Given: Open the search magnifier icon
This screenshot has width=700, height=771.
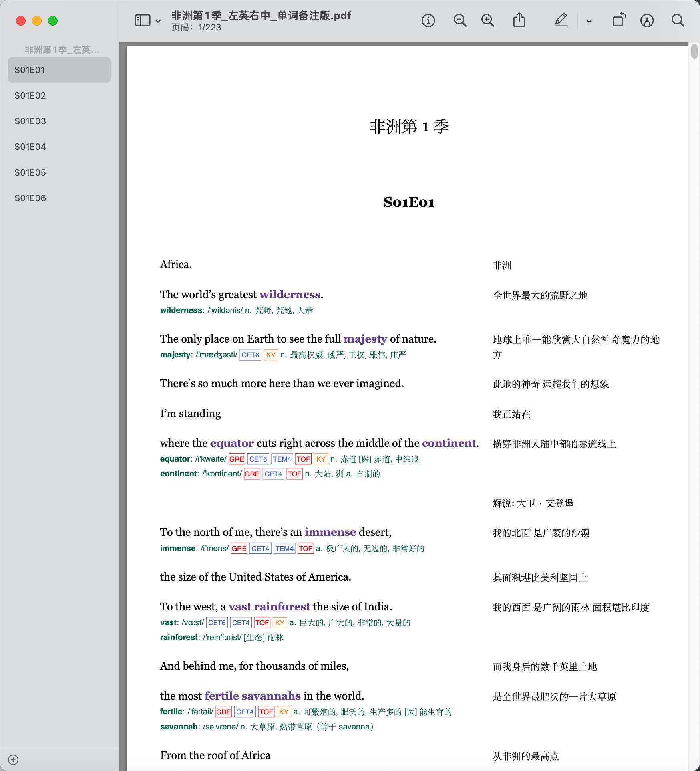Looking at the screenshot, I should click(678, 20).
